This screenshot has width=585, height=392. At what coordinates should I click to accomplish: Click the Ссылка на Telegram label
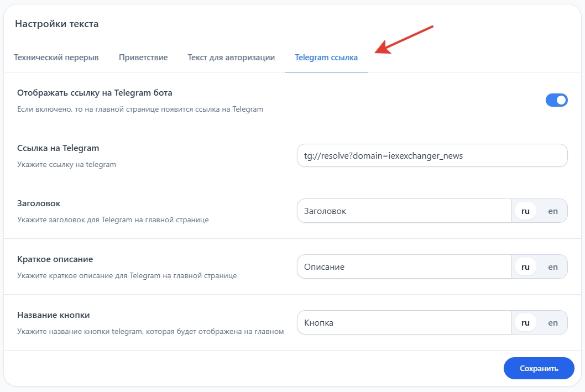[58, 148]
